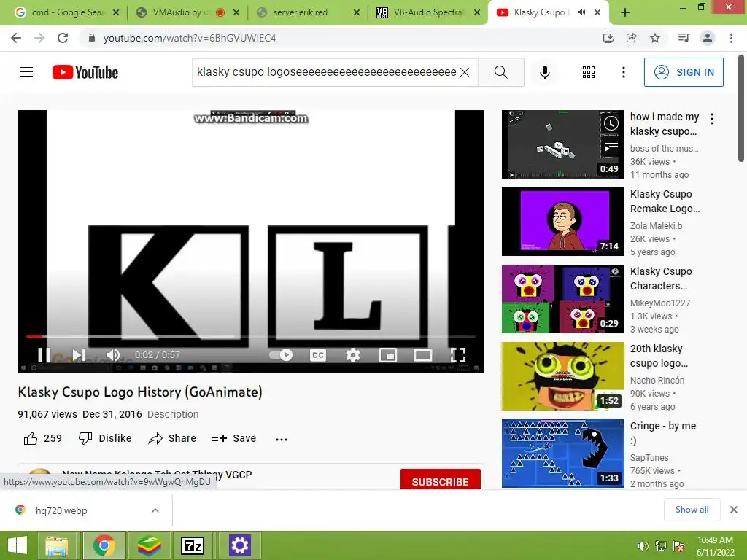Click the Dislike button

(105, 438)
